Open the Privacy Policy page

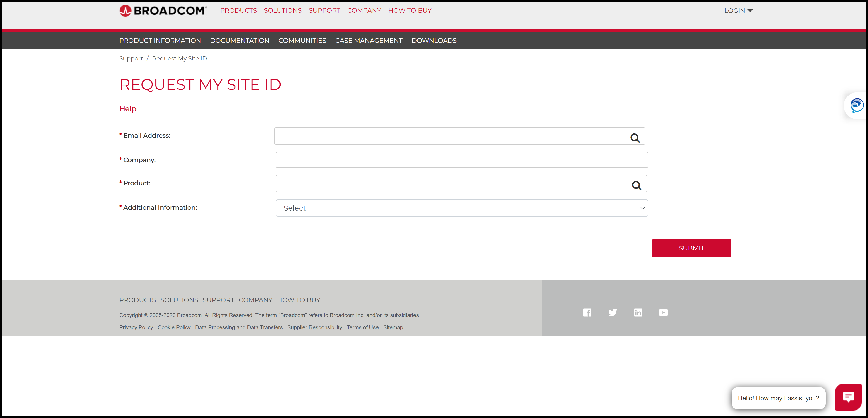(x=136, y=327)
